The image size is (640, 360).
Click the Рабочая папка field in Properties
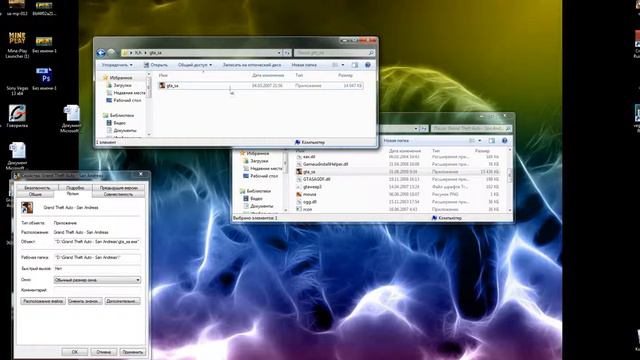(97, 258)
